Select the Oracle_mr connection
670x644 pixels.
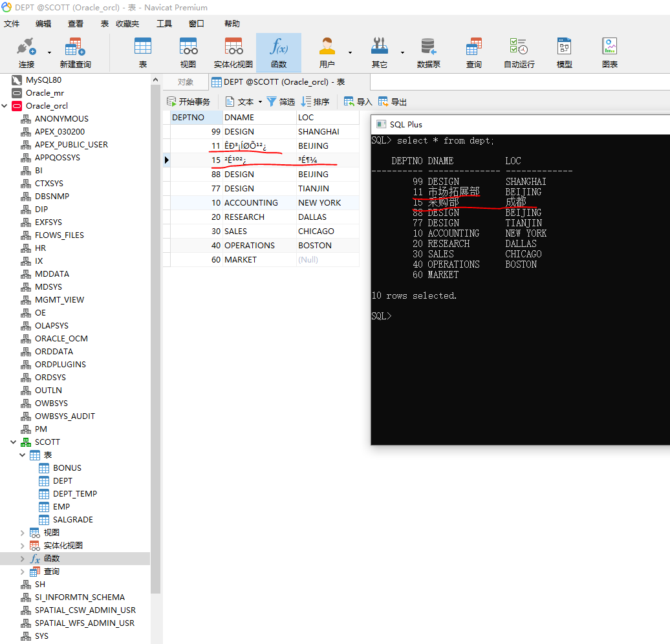(x=45, y=92)
